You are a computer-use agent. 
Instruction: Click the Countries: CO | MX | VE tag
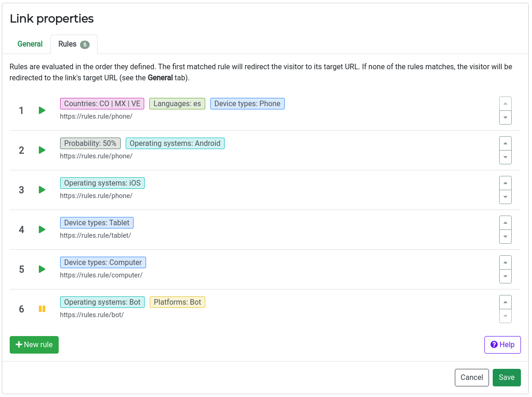102,104
